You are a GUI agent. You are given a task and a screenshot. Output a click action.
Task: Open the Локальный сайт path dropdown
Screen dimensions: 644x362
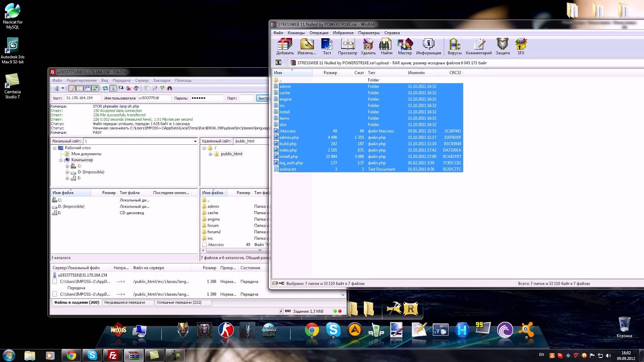click(195, 141)
